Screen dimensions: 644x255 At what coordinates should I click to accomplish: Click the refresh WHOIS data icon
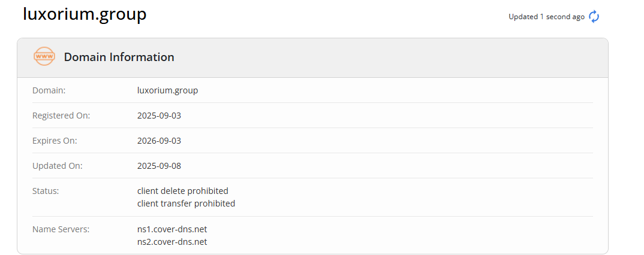594,17
